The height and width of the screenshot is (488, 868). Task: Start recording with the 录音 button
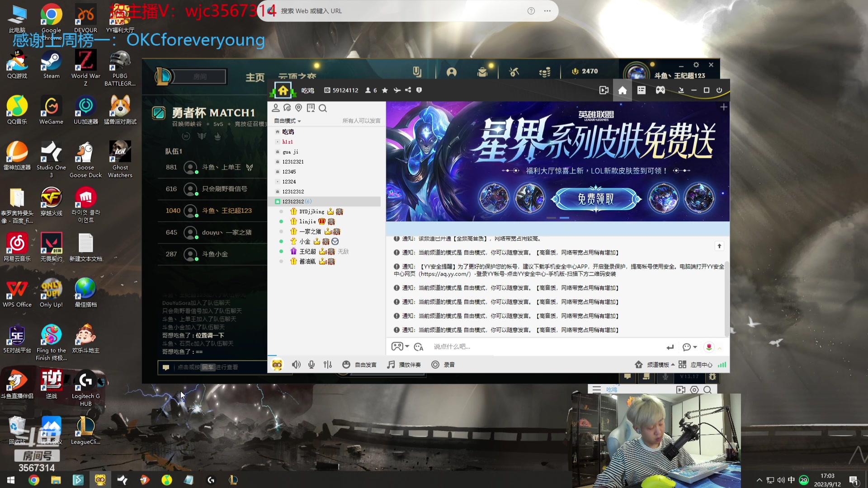[x=443, y=365]
